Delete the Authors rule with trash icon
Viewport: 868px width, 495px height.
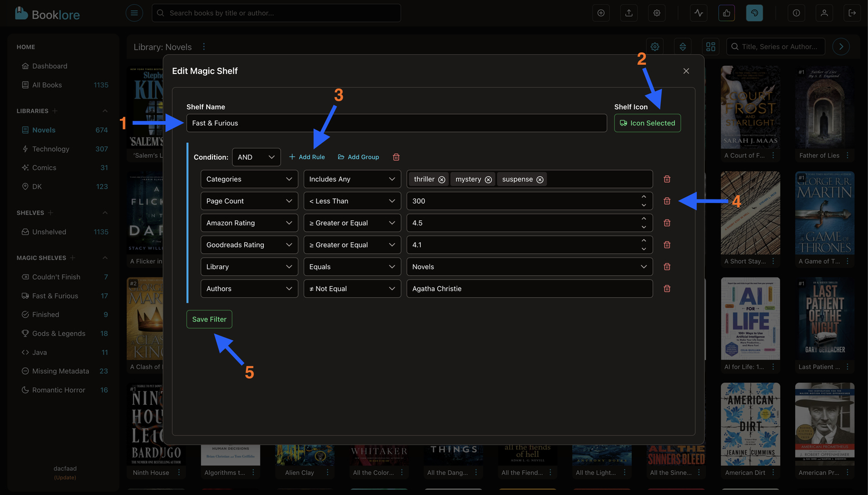point(667,289)
